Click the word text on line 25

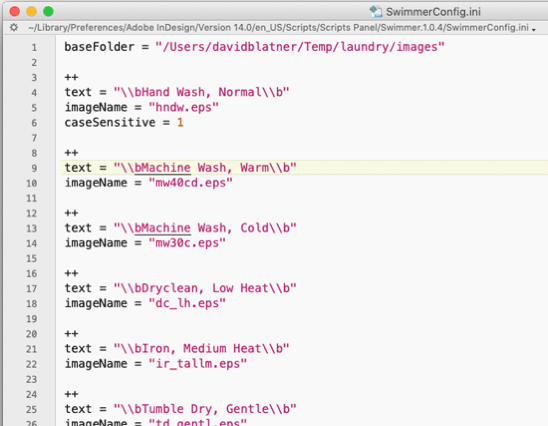78,409
